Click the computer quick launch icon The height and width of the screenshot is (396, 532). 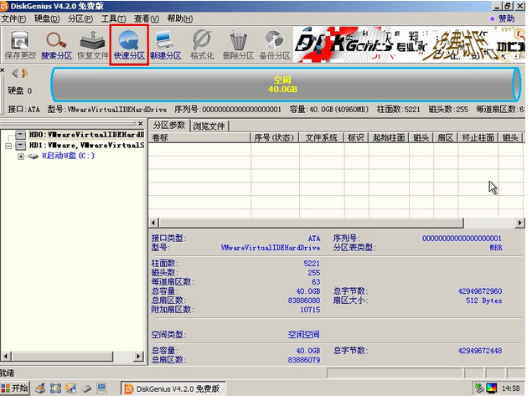pyautogui.click(x=101, y=388)
